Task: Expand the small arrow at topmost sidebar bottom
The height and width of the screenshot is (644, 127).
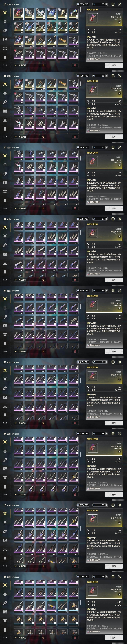Action: tap(5, 65)
